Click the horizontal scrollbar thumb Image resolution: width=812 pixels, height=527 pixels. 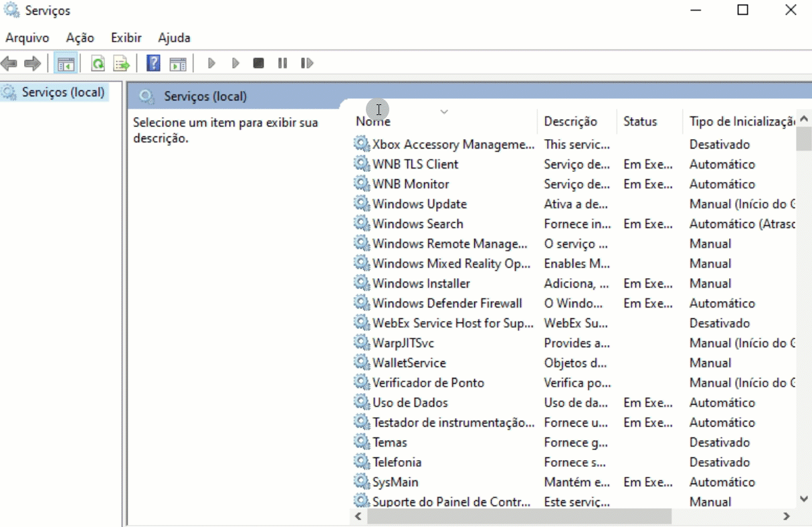519,516
